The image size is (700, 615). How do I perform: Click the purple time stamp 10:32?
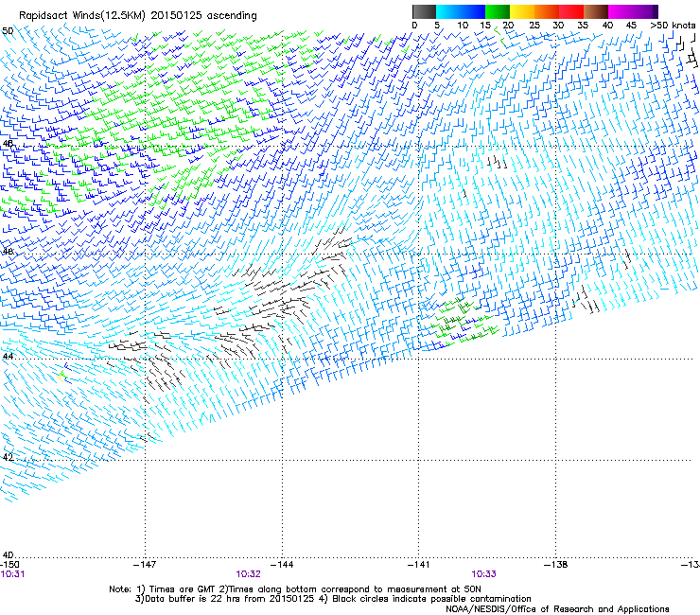coord(248,574)
